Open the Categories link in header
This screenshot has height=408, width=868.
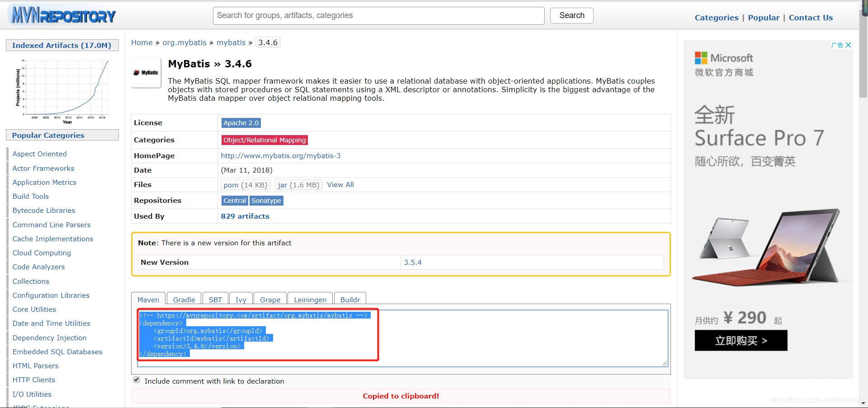717,18
